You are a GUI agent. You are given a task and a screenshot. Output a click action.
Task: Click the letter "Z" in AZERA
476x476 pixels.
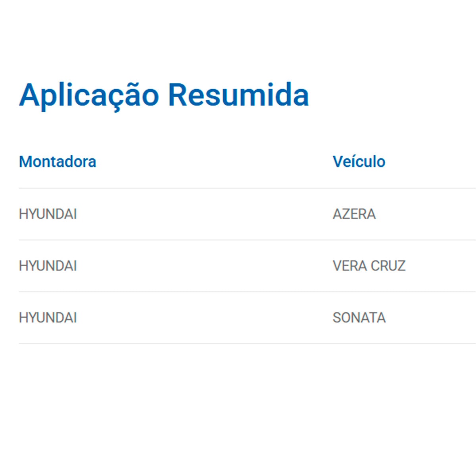pyautogui.click(x=347, y=214)
